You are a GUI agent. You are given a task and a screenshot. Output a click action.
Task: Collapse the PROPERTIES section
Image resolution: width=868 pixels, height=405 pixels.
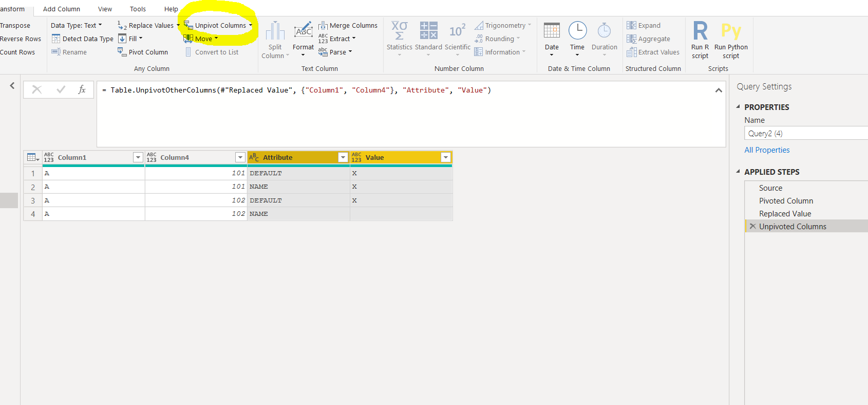point(738,107)
